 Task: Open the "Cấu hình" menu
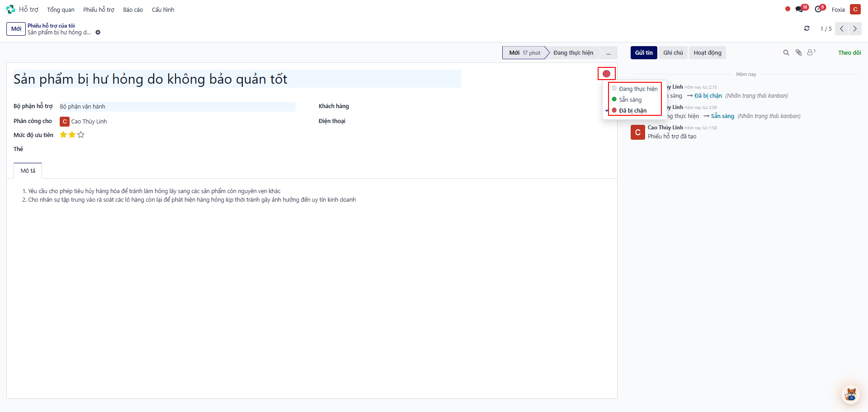(163, 9)
